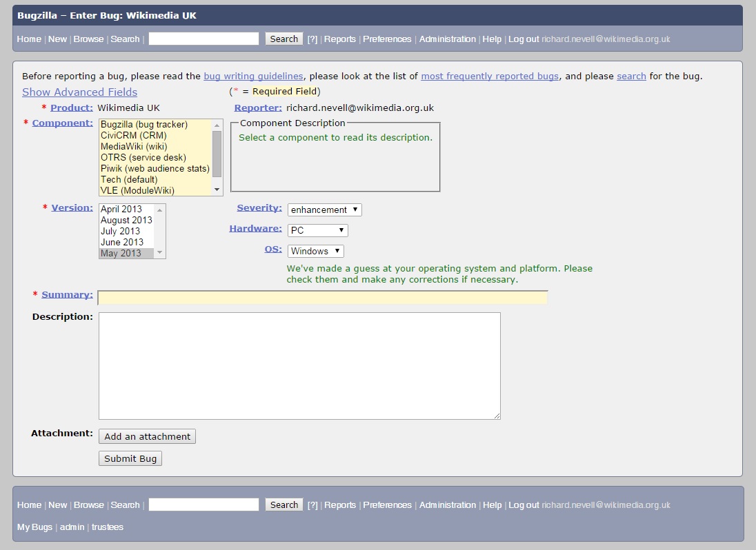Open Administration in top navigation
Screen dimensions: 756x550
pyautogui.click(x=448, y=39)
